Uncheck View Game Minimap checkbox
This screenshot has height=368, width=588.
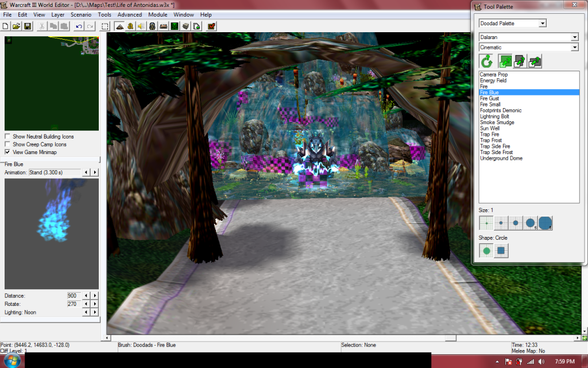click(7, 152)
